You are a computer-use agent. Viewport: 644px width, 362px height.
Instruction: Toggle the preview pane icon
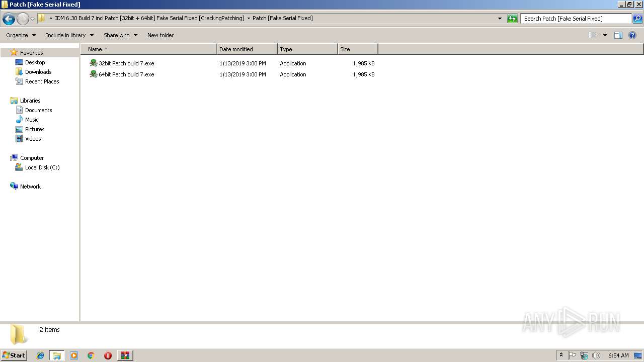pyautogui.click(x=618, y=35)
